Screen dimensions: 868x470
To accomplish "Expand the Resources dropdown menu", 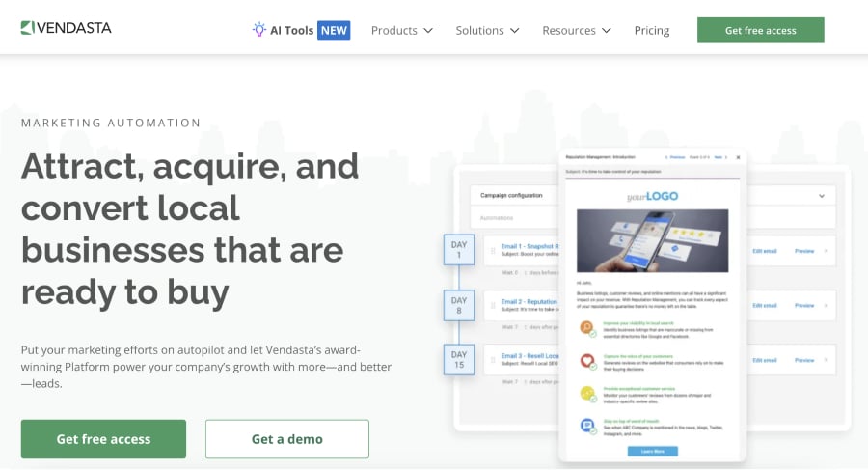I will 577,31.
